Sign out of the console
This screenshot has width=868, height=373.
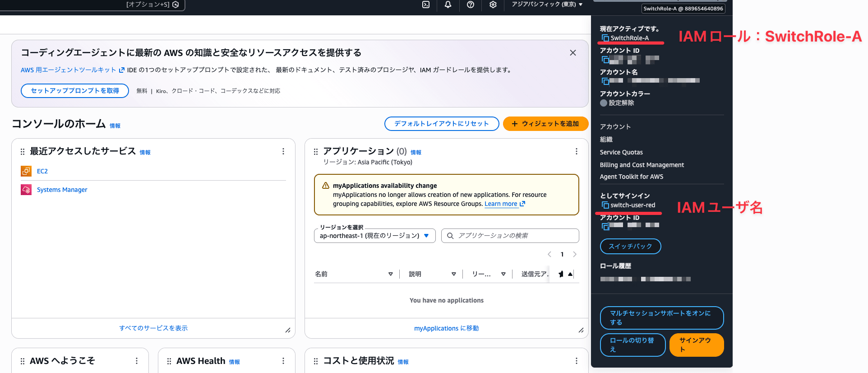[697, 345]
